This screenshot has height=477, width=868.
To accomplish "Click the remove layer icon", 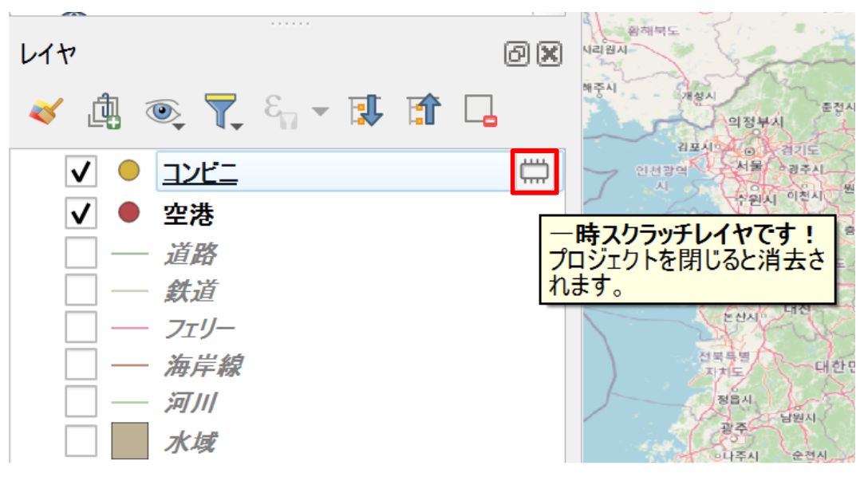I will coord(480,111).
